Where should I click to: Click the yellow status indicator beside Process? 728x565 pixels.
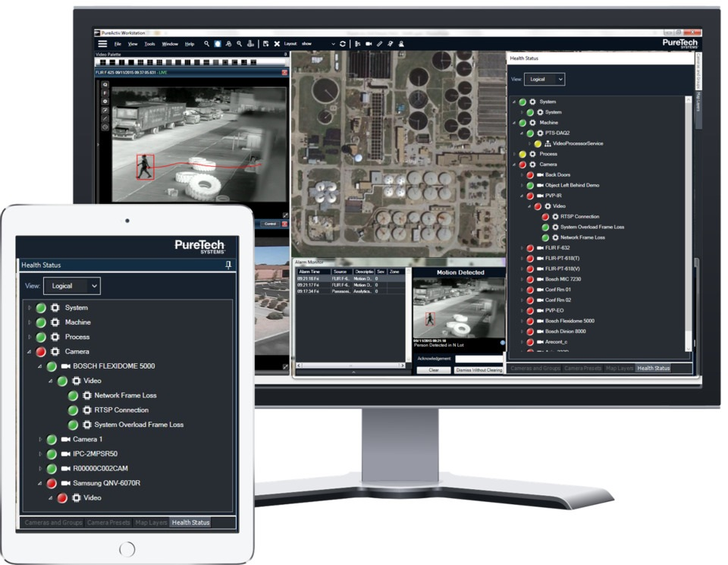522,154
